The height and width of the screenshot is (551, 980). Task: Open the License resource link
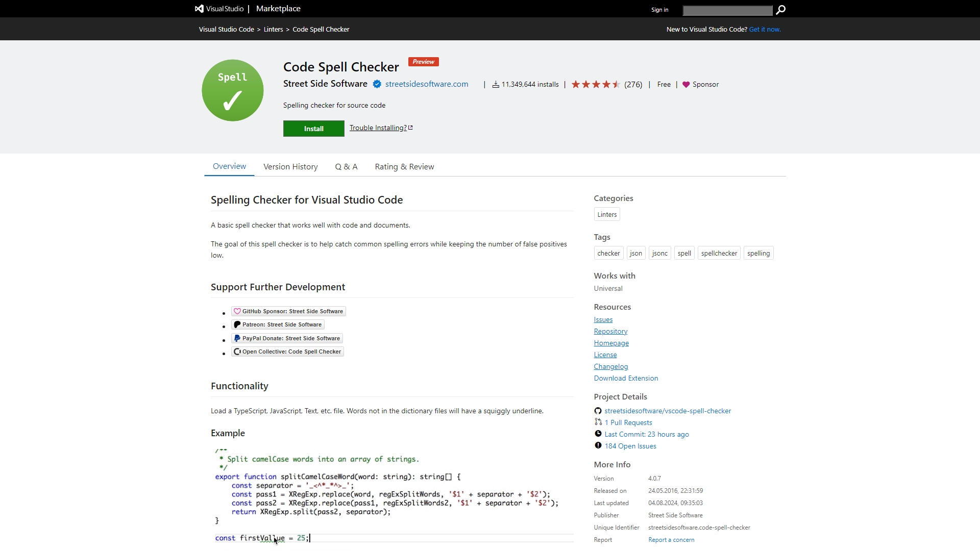pos(605,355)
